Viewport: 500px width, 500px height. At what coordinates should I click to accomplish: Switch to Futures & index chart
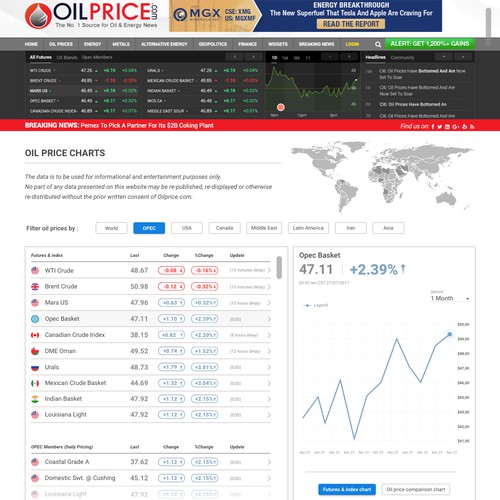[347, 489]
